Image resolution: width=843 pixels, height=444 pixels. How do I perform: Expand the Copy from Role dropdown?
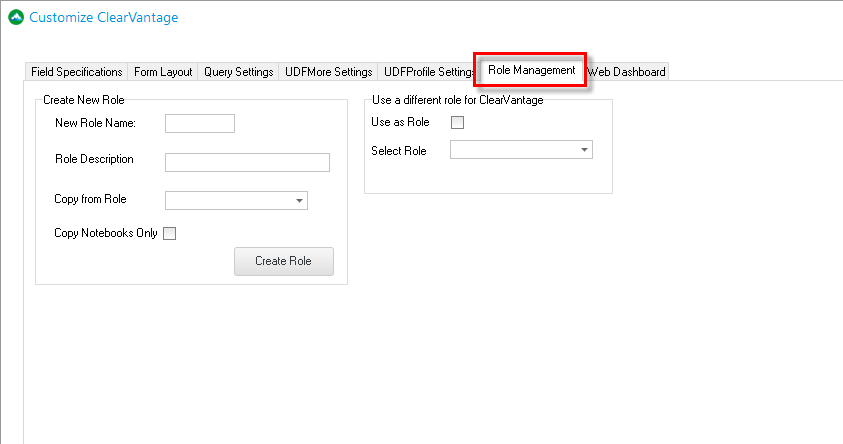pyautogui.click(x=237, y=200)
